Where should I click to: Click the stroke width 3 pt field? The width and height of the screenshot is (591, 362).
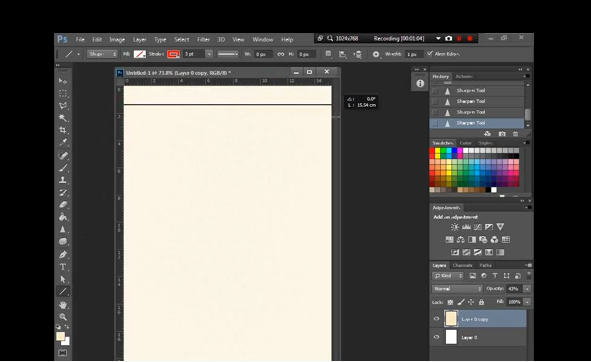coord(194,54)
